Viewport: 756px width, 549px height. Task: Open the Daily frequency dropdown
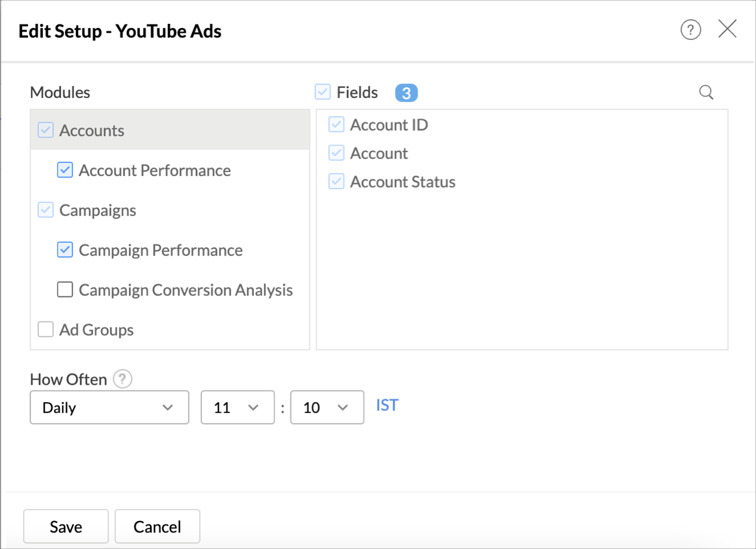pyautogui.click(x=109, y=408)
